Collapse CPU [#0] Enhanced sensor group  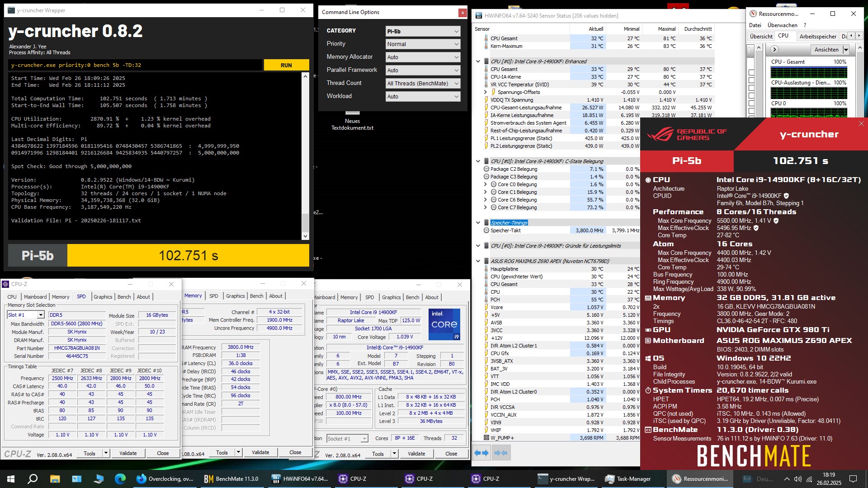click(478, 61)
